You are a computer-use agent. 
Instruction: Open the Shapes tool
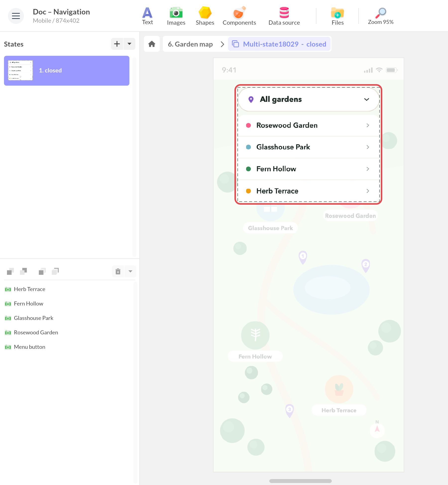point(205,16)
